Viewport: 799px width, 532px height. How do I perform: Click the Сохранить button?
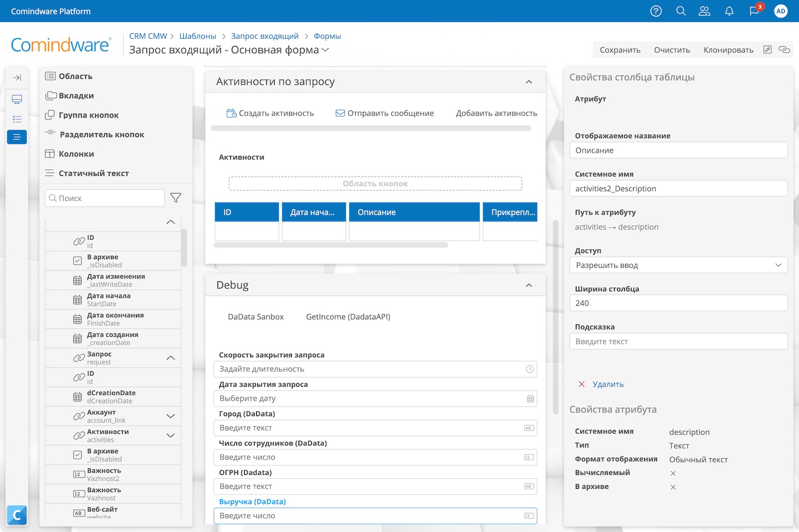(x=620, y=50)
